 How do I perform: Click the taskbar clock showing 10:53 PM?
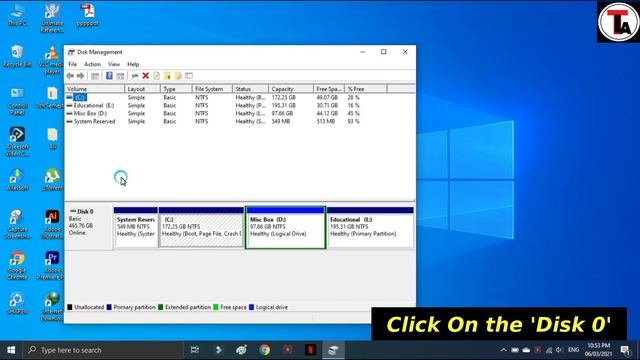point(598,350)
